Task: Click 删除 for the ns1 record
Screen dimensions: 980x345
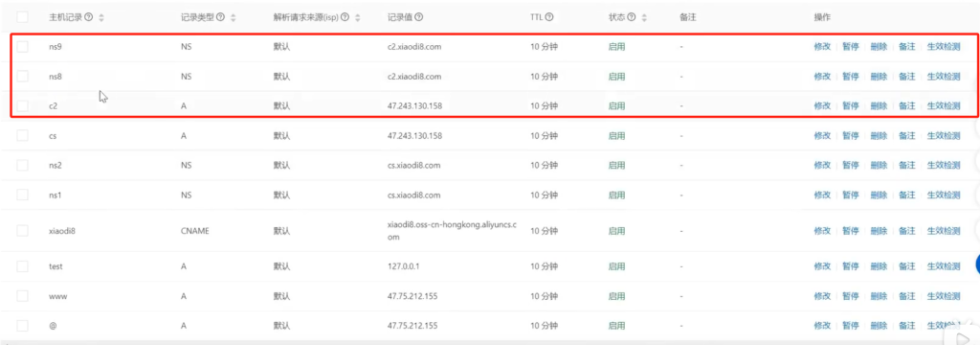Action: coord(879,195)
